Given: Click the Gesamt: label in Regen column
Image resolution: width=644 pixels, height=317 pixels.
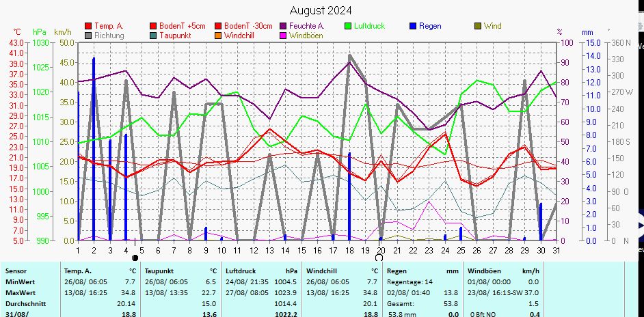Looking at the screenshot, I should pos(401,304).
